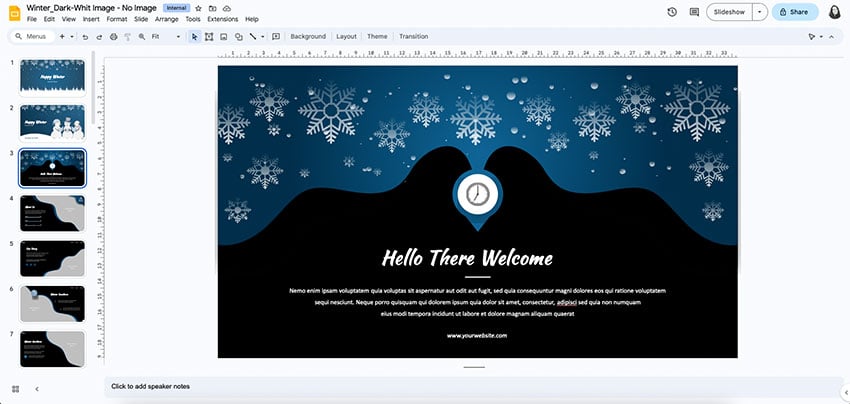The image size is (850, 404).
Task: Click the Background button in toolbar
Action: coord(308,36)
